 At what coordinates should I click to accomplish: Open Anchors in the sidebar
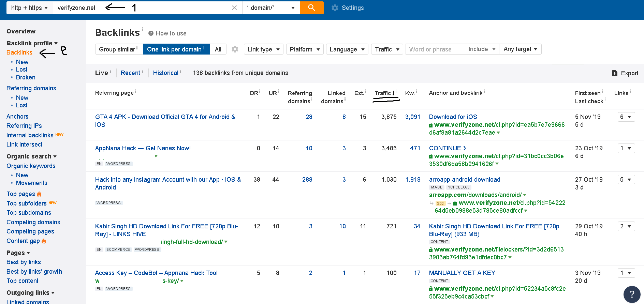point(17,117)
